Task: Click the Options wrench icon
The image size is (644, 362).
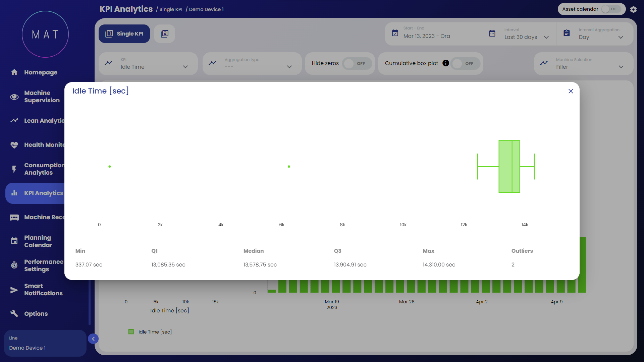Action: pyautogui.click(x=14, y=313)
